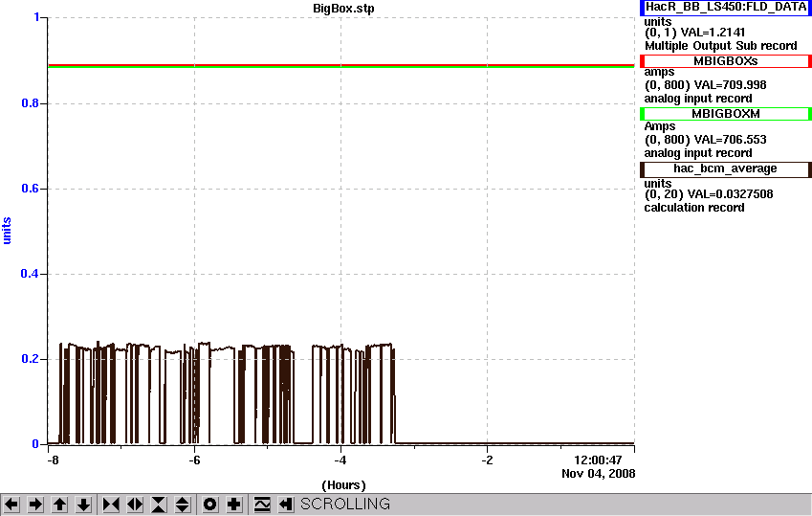Click the 12:00:47 timestamp on the time axis
The image size is (812, 516).
click(598, 460)
